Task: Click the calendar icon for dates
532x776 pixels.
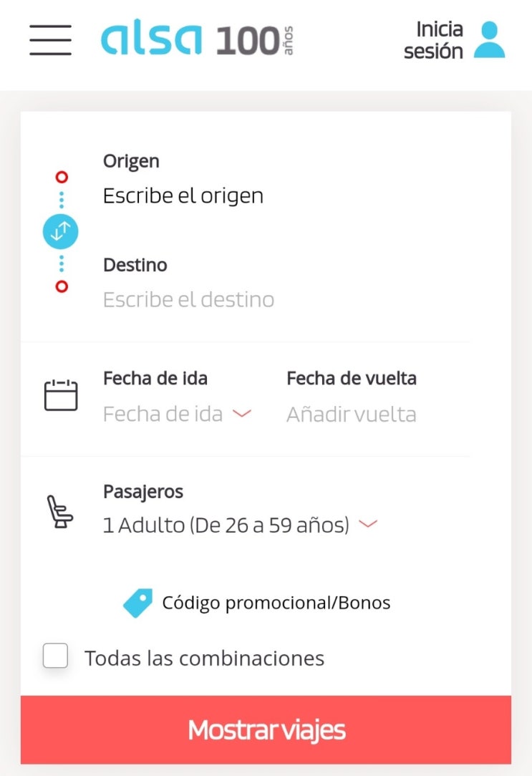Action: (x=61, y=395)
